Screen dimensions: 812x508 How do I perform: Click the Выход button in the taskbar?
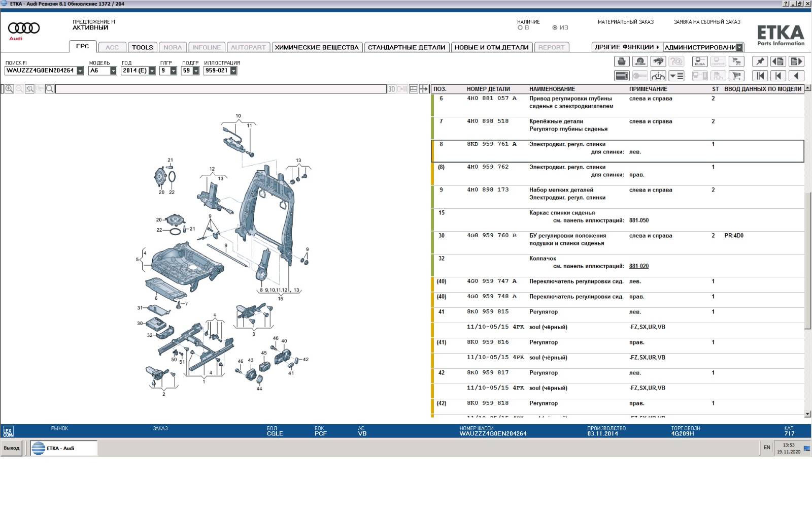(x=12, y=448)
